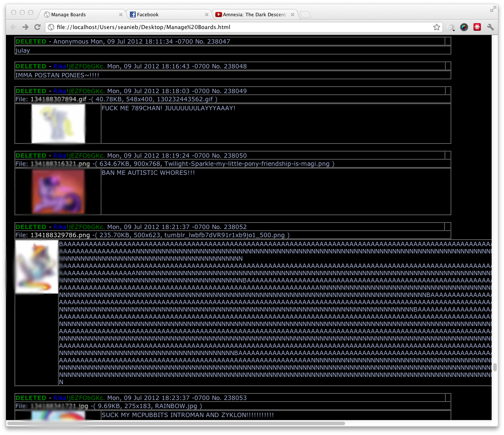Image resolution: width=504 pixels, height=435 pixels.
Task: Click the grey extension icon with dropdown arrow
Action: 451,28
